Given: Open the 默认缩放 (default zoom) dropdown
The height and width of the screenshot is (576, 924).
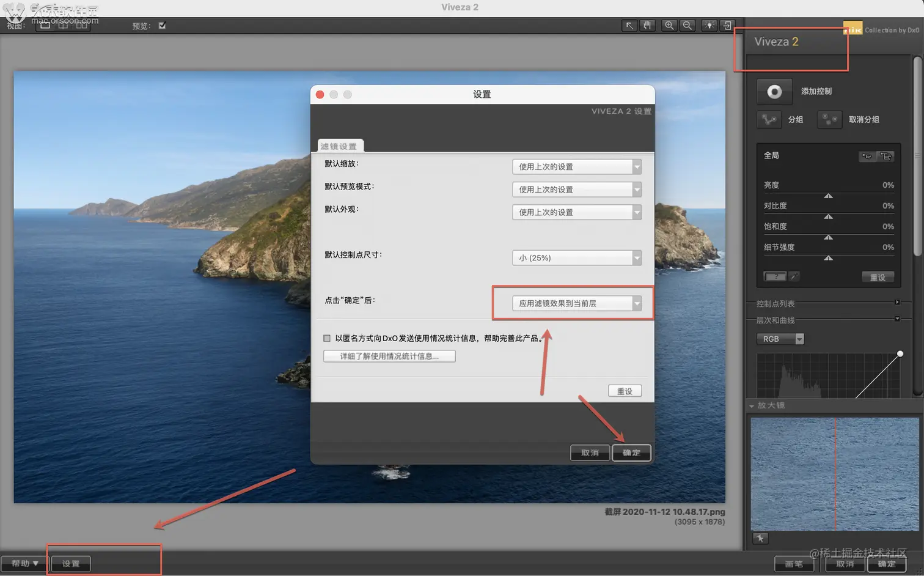Looking at the screenshot, I should coord(577,166).
